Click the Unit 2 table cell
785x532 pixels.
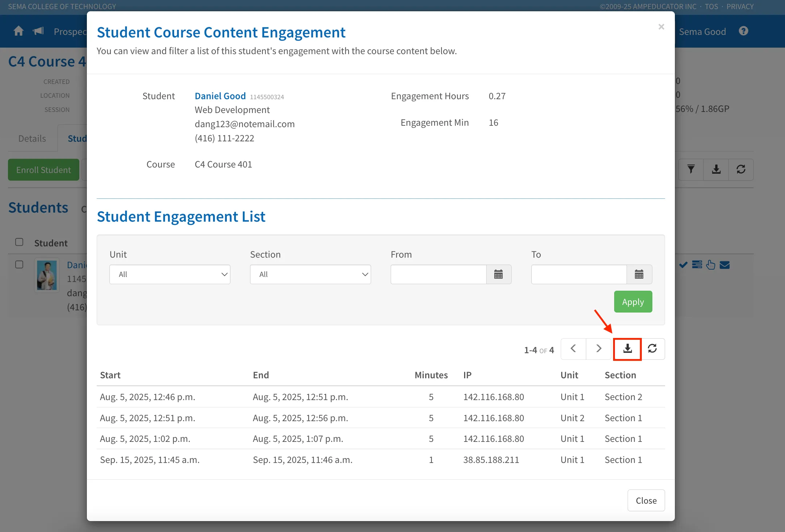point(572,418)
